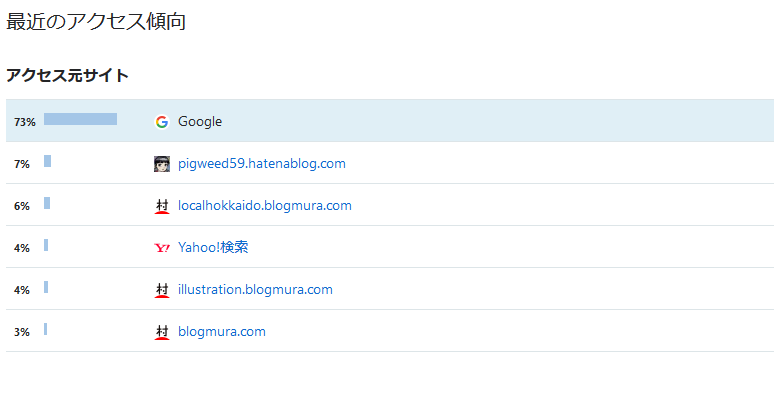Open the Yahoo!検索 link

coord(213,247)
